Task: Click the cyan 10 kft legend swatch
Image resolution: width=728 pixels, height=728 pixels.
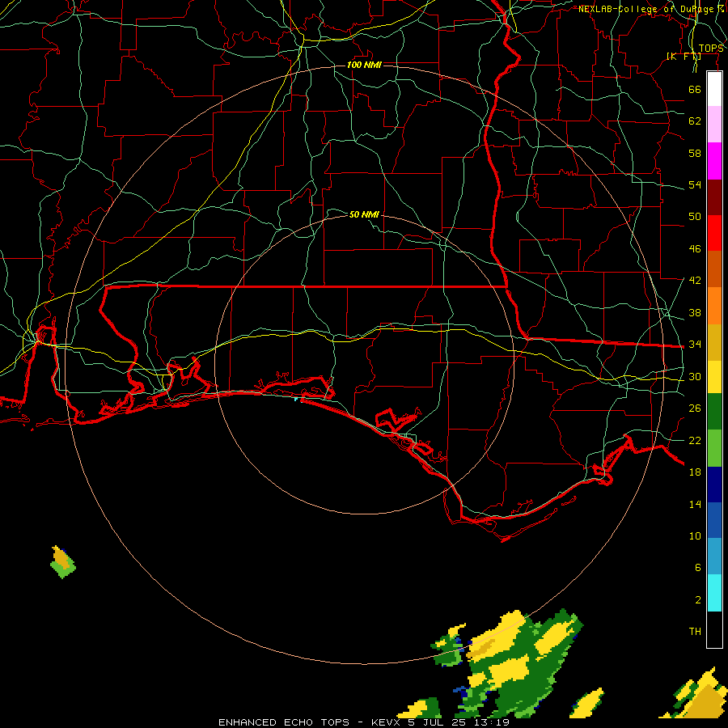Action: pyautogui.click(x=714, y=593)
